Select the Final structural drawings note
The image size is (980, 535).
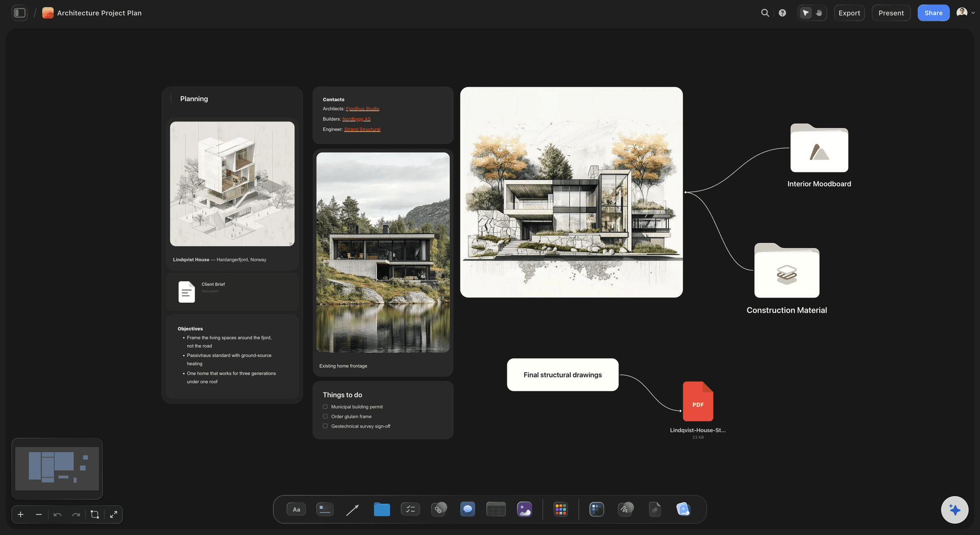(x=563, y=375)
